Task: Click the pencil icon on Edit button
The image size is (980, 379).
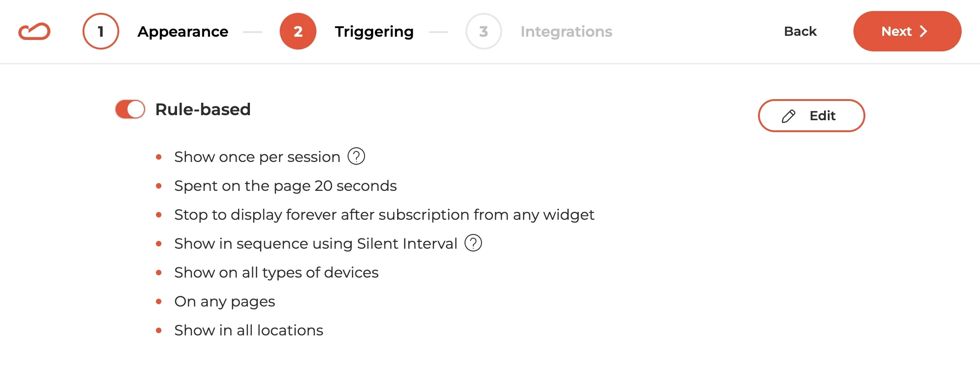Action: click(788, 116)
